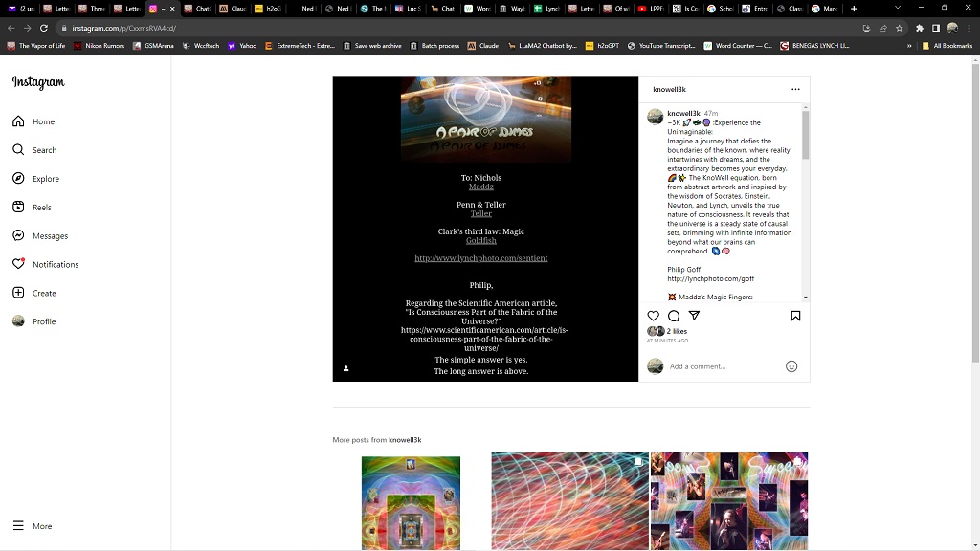Share post with paper plane icon
980x551 pixels.
(694, 316)
